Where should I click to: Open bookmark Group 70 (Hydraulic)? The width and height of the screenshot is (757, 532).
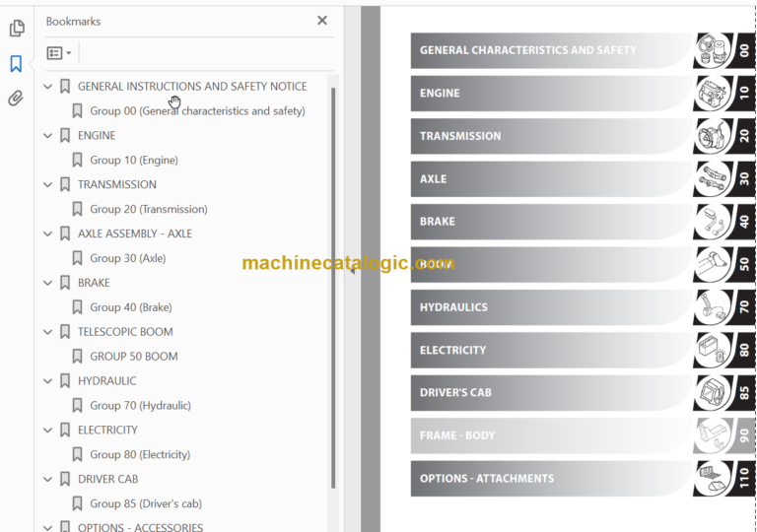[x=141, y=406]
